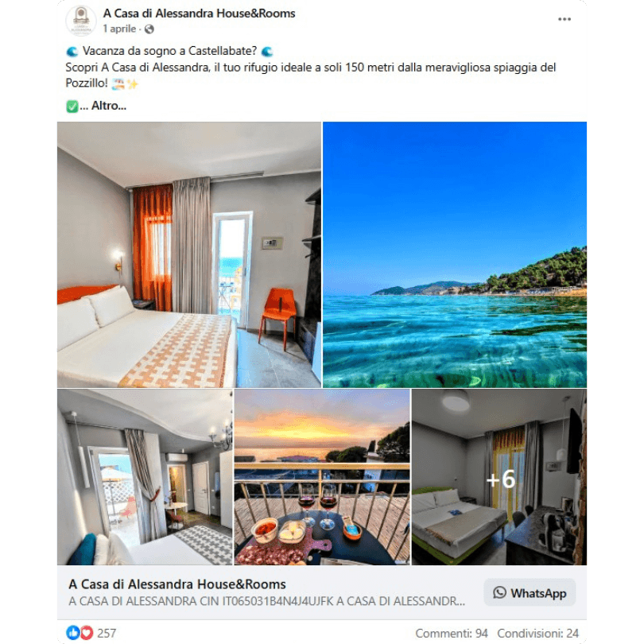644x644 pixels.
Task: Open the room with terrace door photo
Action: point(145,477)
